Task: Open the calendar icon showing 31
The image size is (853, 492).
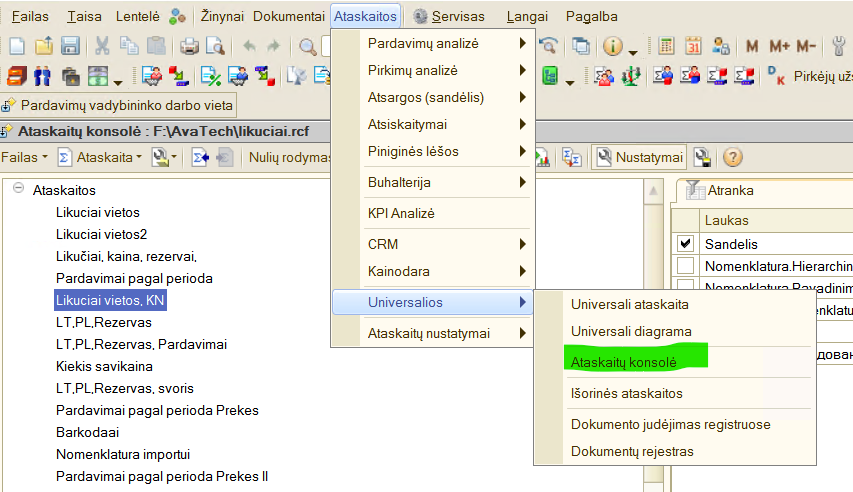Action: (693, 46)
